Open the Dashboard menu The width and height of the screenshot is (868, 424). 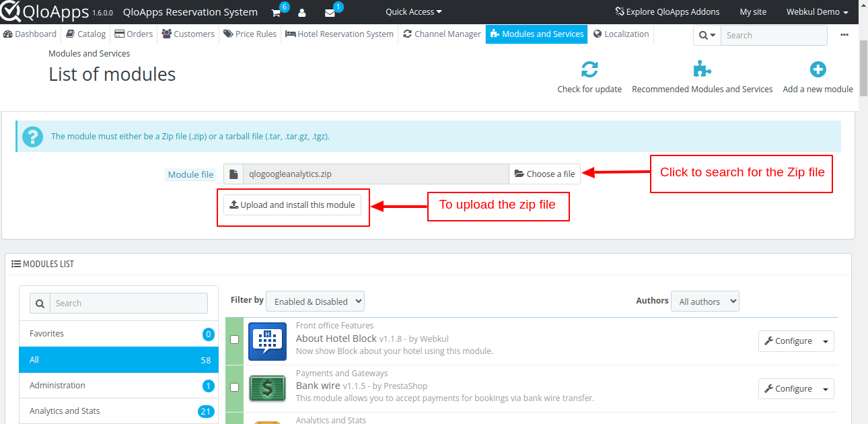coord(30,34)
